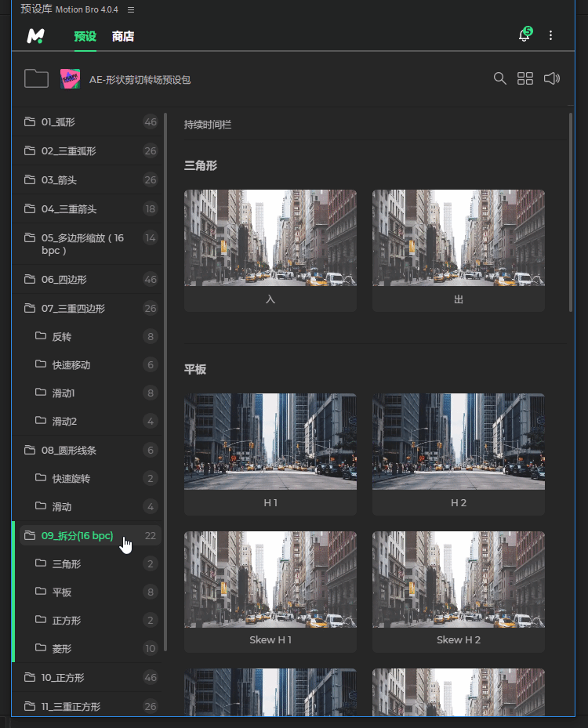Open the 02_三重弧形 category
The width and height of the screenshot is (588, 728).
87,151
